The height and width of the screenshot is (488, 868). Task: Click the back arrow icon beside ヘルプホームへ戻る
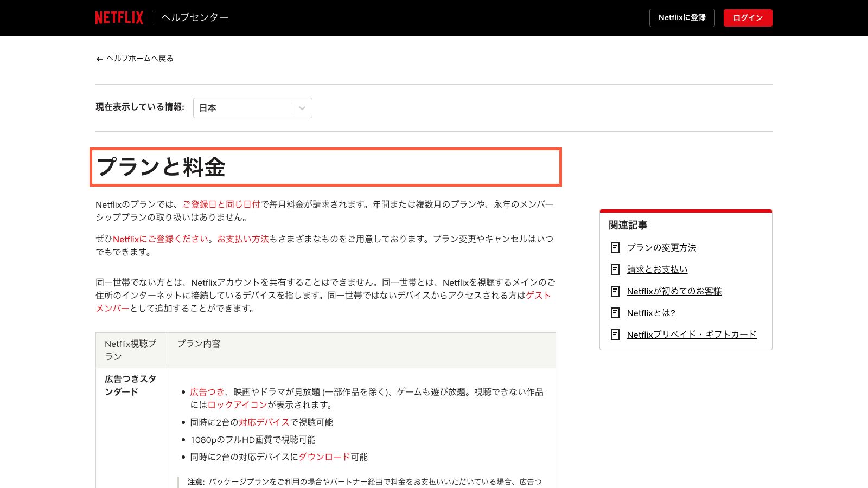click(x=100, y=59)
